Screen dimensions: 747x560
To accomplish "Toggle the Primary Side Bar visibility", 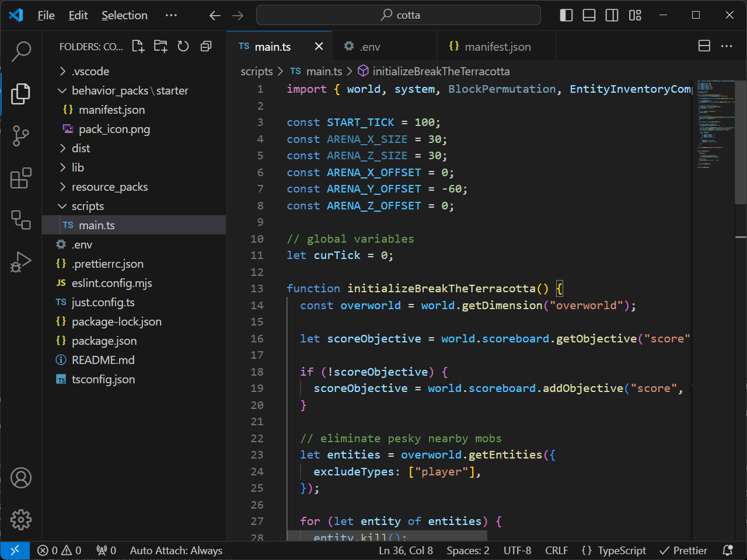I will point(566,15).
